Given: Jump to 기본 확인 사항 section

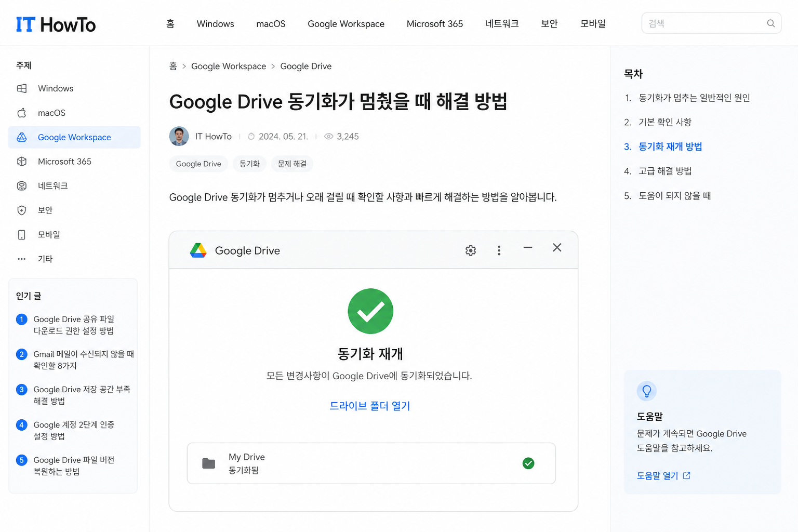Looking at the screenshot, I should coord(665,122).
